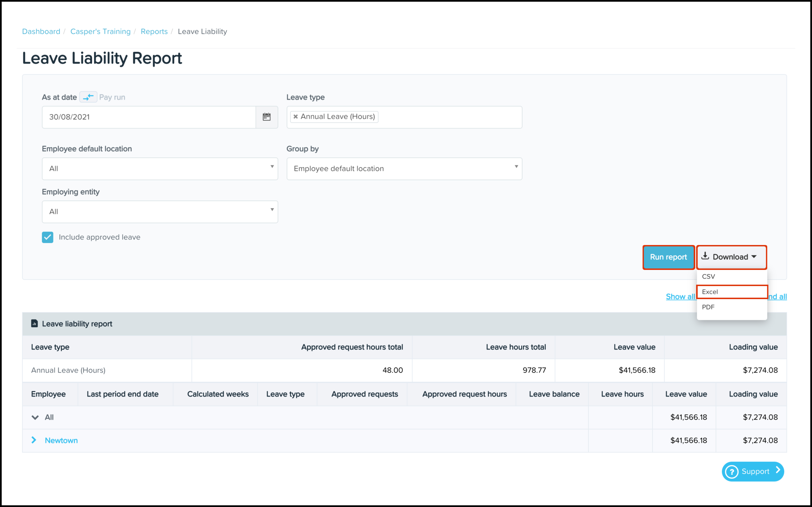Uncheck Include approved leave checkbox
This screenshot has width=812, height=507.
pyautogui.click(x=48, y=237)
